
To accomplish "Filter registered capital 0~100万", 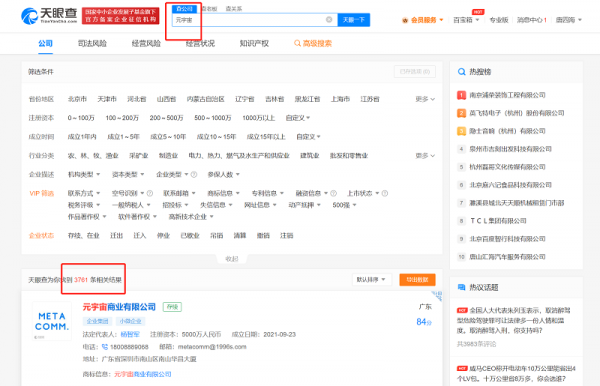I will click(x=81, y=118).
